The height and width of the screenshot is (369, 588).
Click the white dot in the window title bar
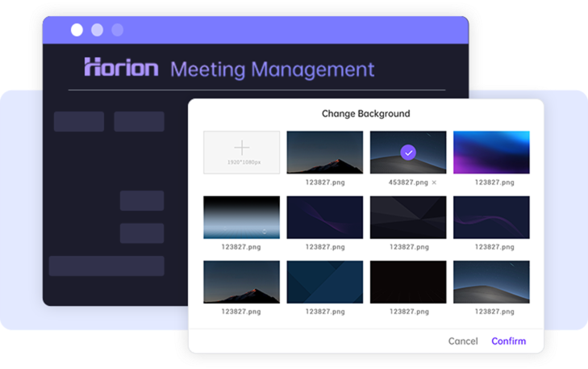pyautogui.click(x=77, y=30)
